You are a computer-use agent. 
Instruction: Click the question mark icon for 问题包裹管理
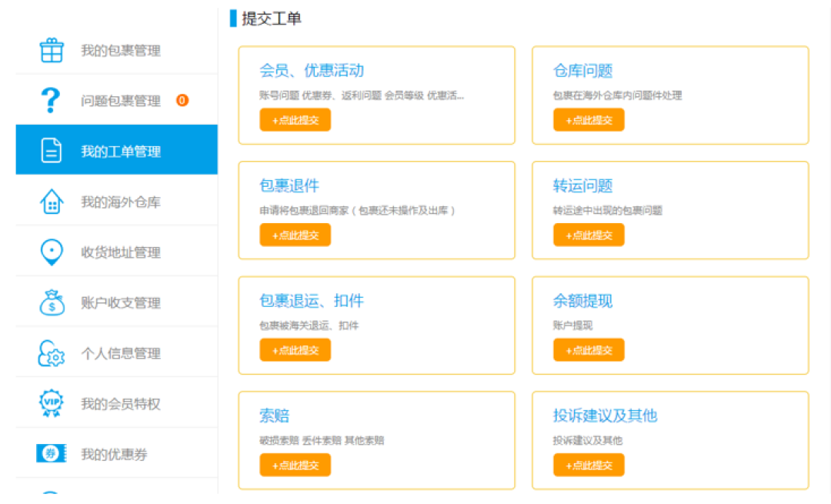click(51, 100)
